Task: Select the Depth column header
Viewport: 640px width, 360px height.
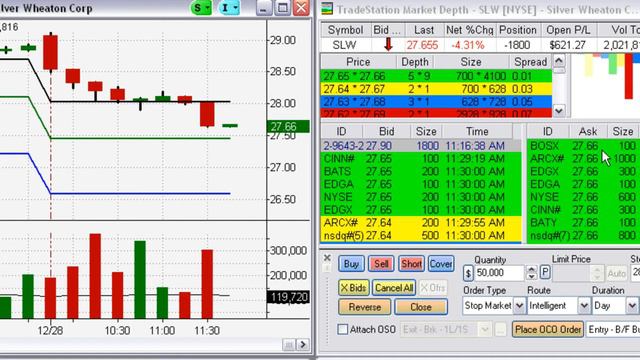Action: tap(415, 62)
